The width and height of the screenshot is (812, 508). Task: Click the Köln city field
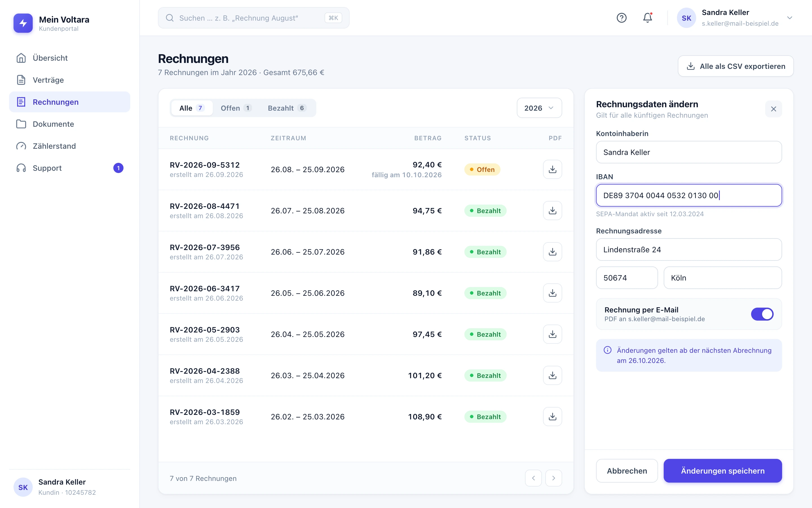(723, 278)
